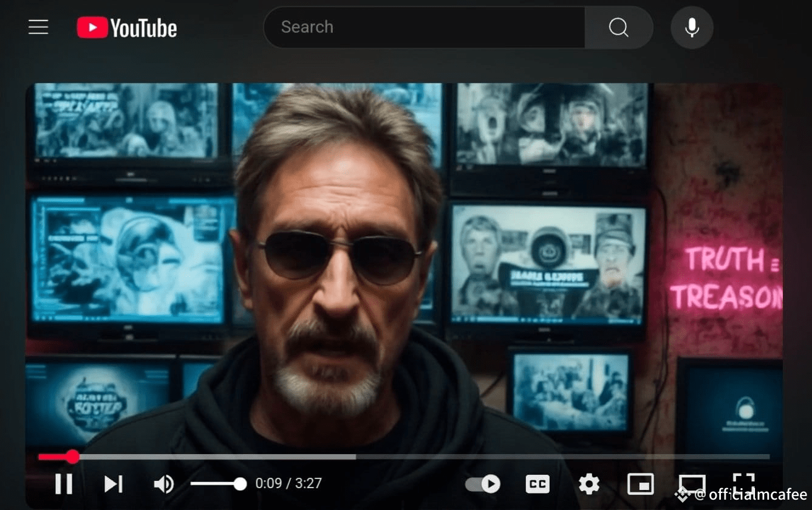The image size is (812, 510).
Task: Switch to miniplayer mode
Action: point(641,484)
